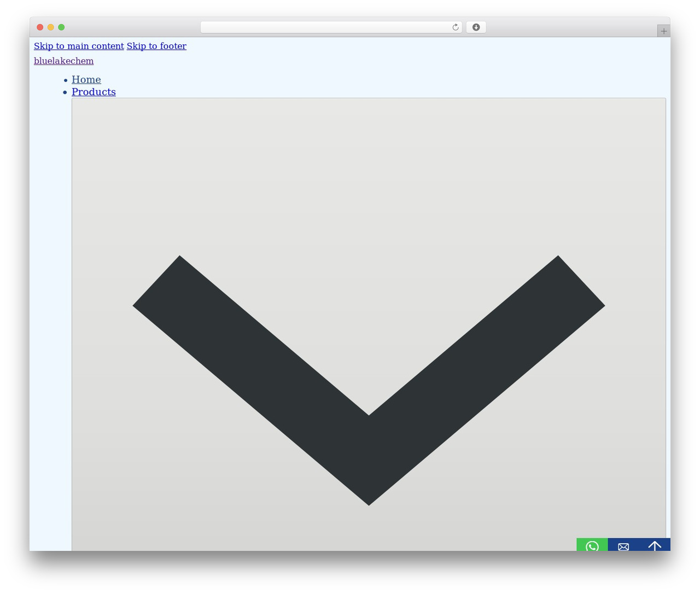Follow the Skip to main content link
Viewport: 700px width, 593px height.
(x=79, y=46)
